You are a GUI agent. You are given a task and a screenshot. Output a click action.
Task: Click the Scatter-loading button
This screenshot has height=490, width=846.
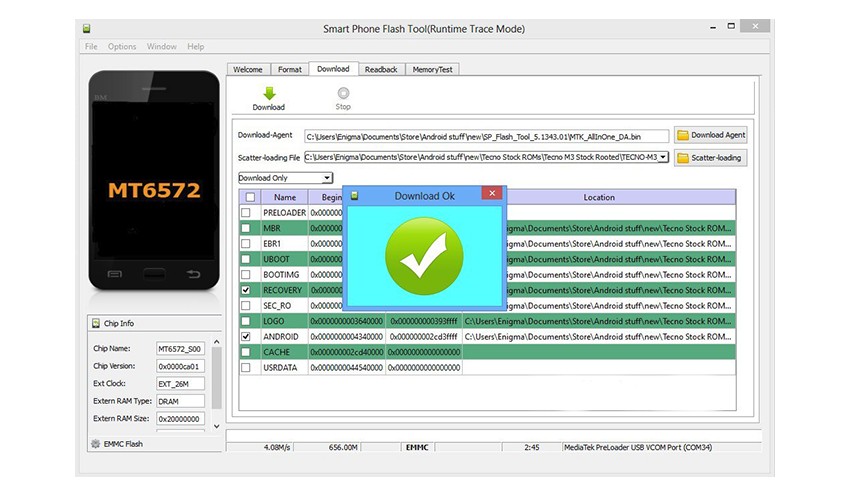point(711,158)
